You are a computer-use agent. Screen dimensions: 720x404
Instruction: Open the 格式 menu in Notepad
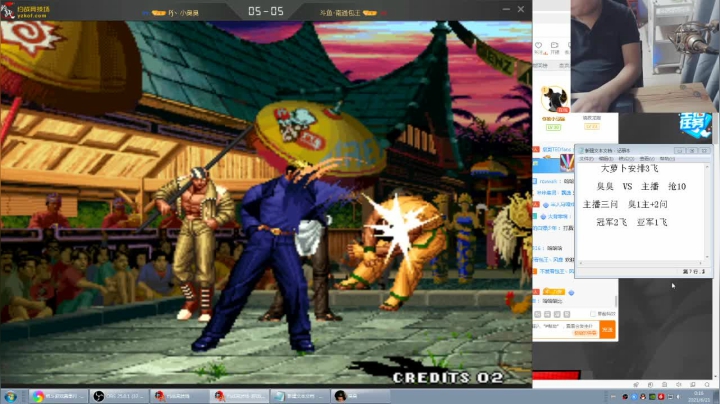click(x=626, y=159)
